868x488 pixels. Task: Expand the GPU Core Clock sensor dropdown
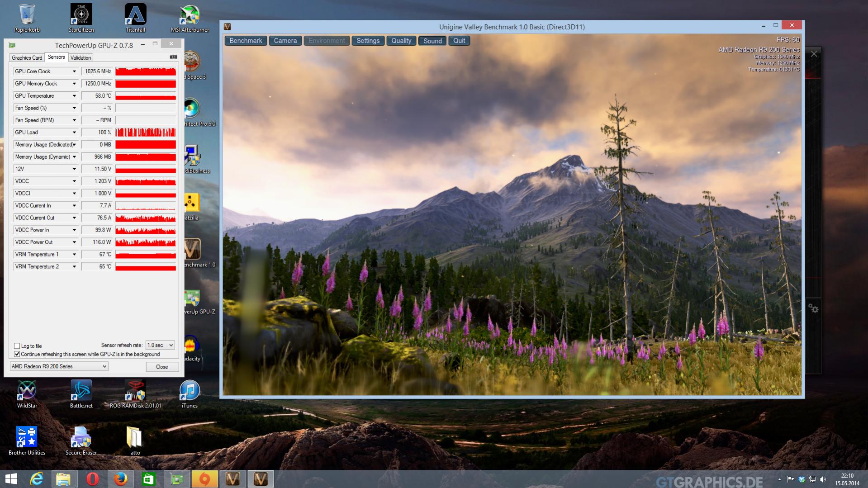point(74,71)
